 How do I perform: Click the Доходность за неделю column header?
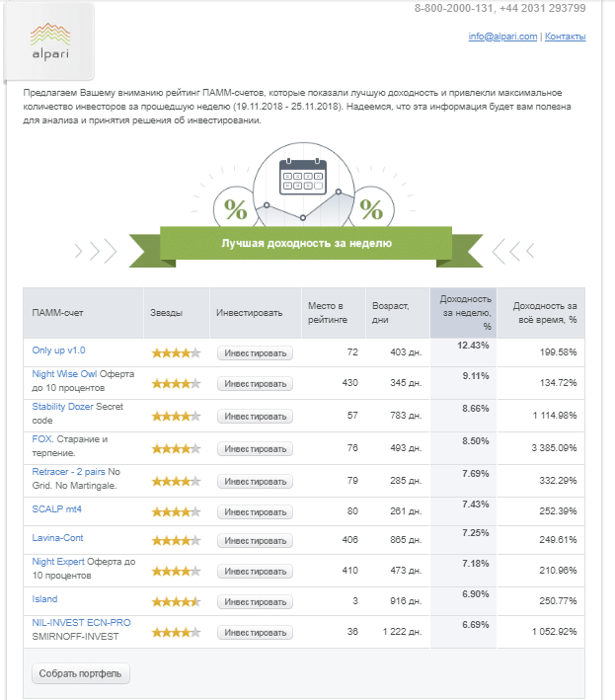tap(463, 313)
